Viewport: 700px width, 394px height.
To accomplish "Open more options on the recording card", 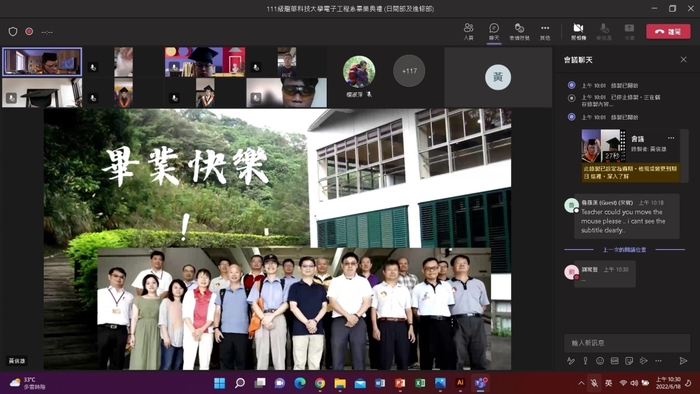I will tap(671, 138).
